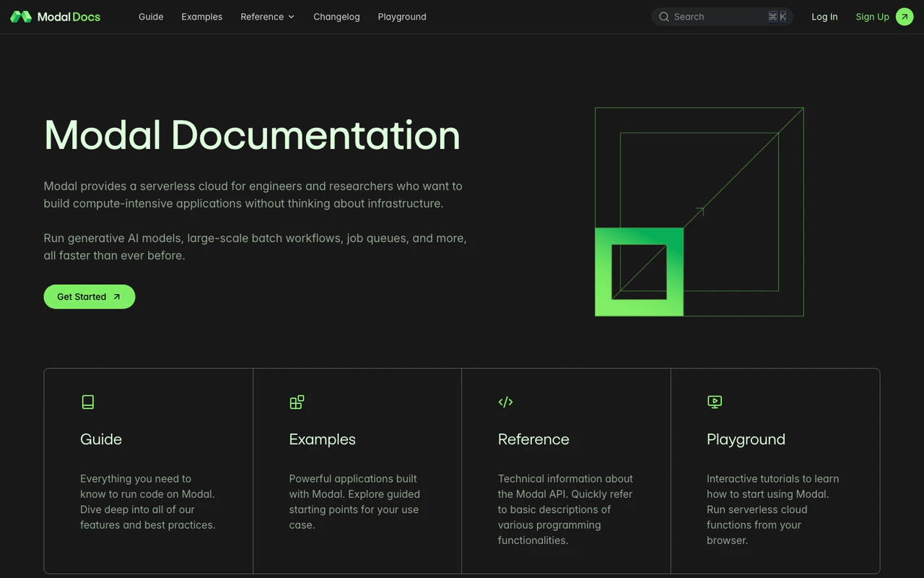This screenshot has height=578, width=924.
Task: Click the "Run generative AI models" paragraph
Action: click(256, 246)
